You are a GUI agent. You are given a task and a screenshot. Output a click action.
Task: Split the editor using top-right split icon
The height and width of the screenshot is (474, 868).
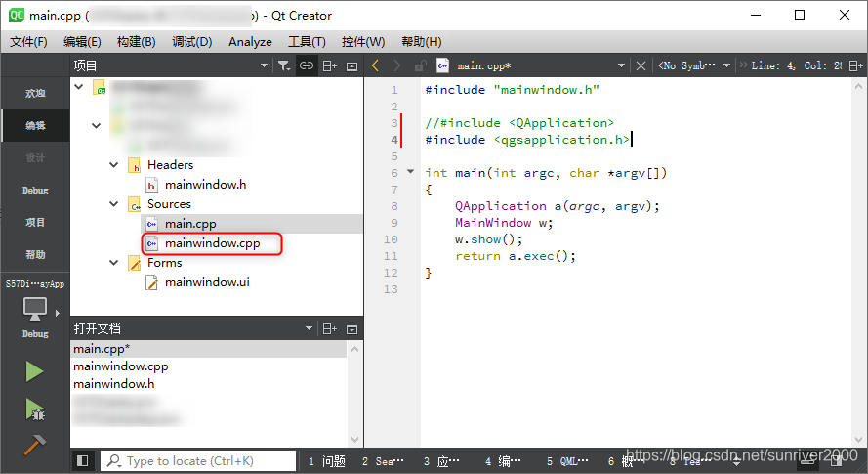(x=856, y=66)
